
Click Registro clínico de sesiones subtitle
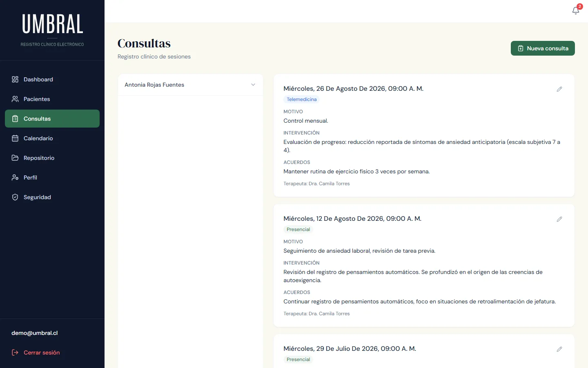pyautogui.click(x=154, y=57)
